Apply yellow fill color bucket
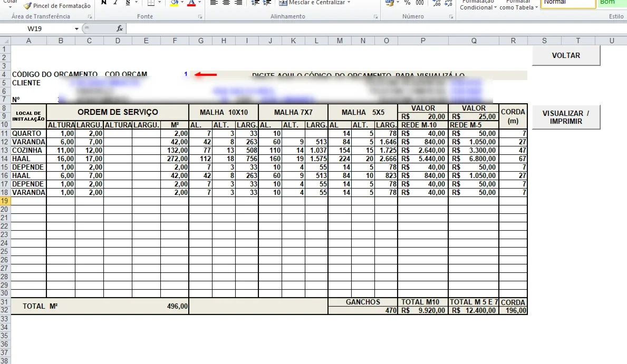 coord(175,3)
